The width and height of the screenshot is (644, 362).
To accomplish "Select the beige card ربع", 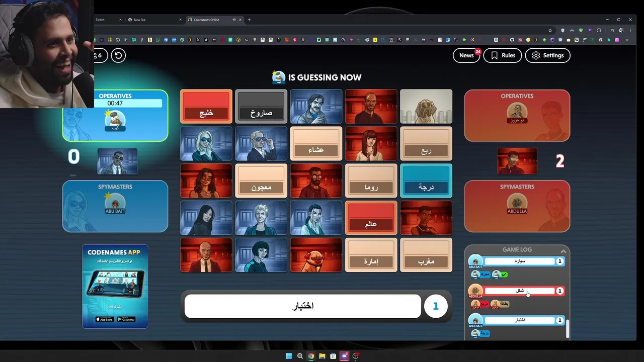I will tap(426, 144).
